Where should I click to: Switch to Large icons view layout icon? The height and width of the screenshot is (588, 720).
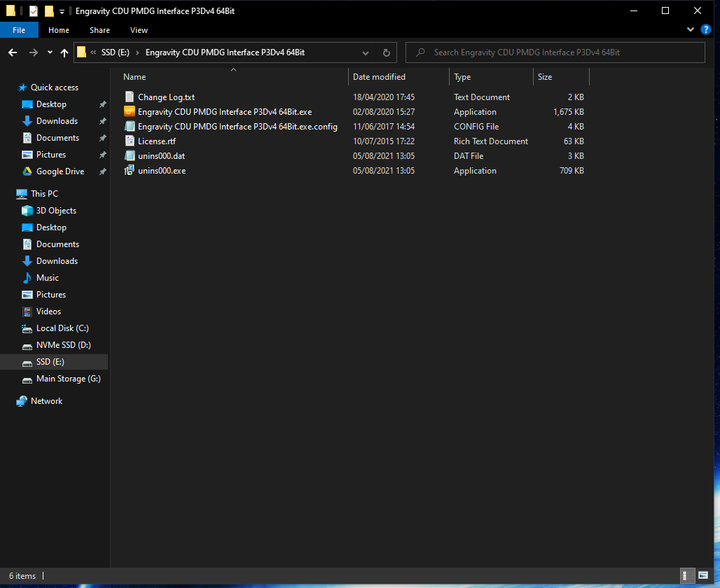click(x=703, y=575)
